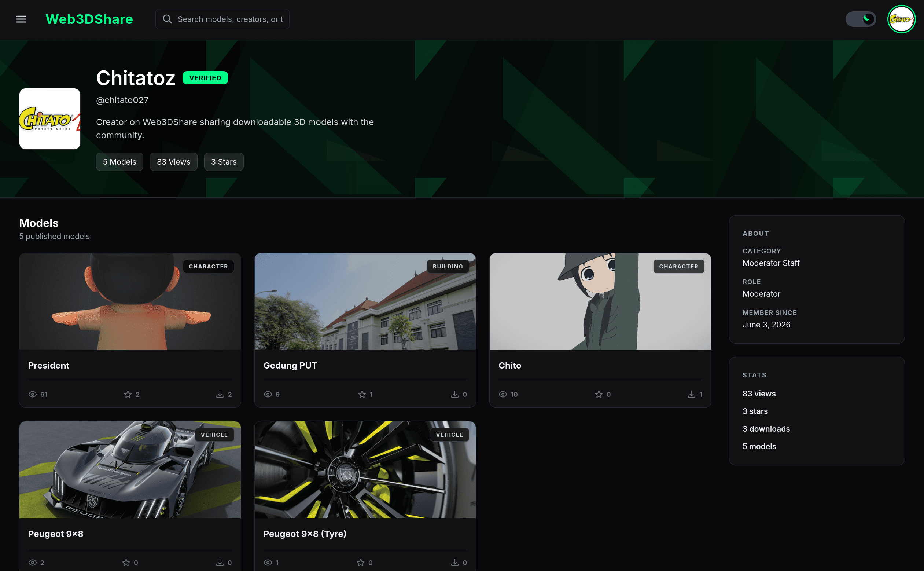Click the eye icon on Gedung PUT
This screenshot has height=571, width=924.
(268, 394)
